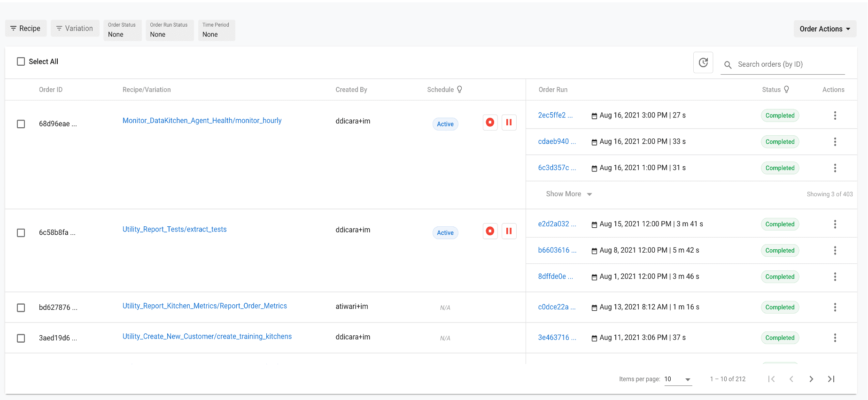868x400 pixels.
Task: Stop the extract_tests order schedule
Action: pos(490,231)
